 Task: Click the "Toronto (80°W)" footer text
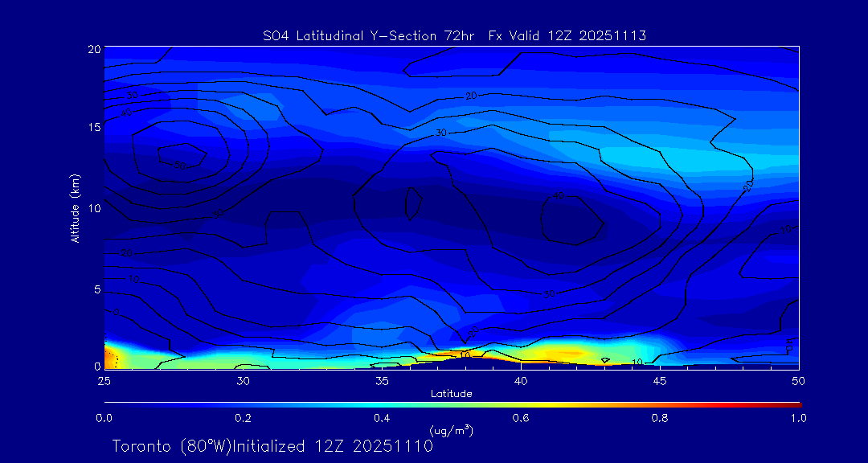point(171,446)
